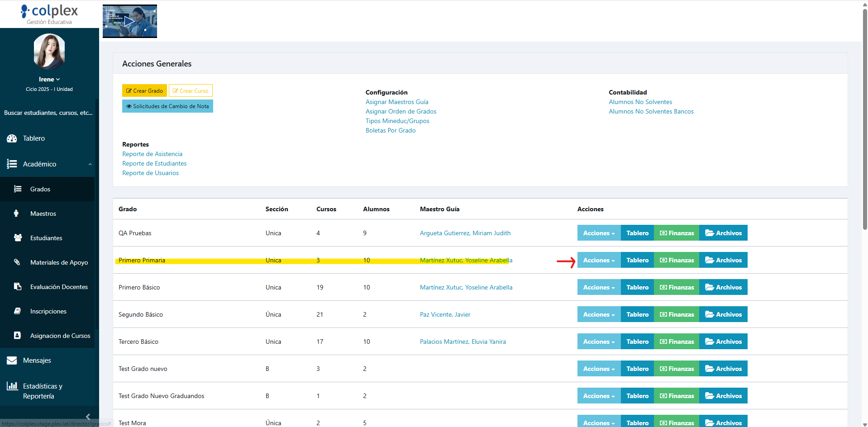Click the Maestros person icon in sidebar
Screen dimensions: 868x427
click(x=17, y=213)
